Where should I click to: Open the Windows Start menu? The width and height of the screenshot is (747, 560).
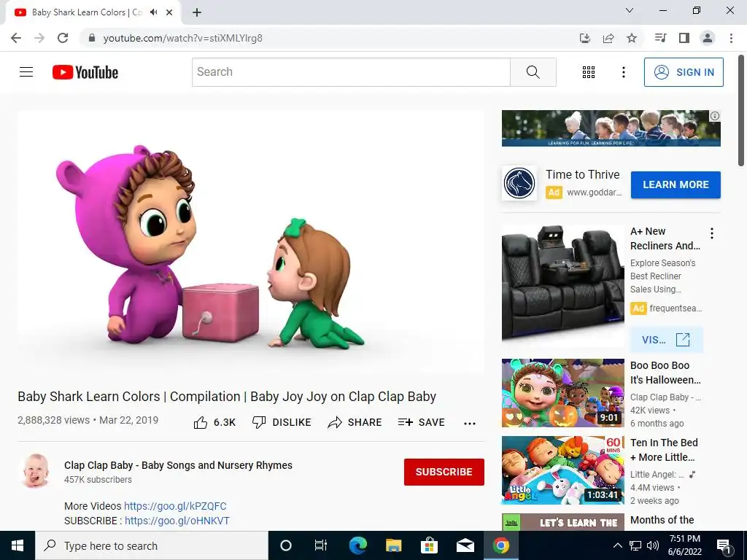pos(18,545)
